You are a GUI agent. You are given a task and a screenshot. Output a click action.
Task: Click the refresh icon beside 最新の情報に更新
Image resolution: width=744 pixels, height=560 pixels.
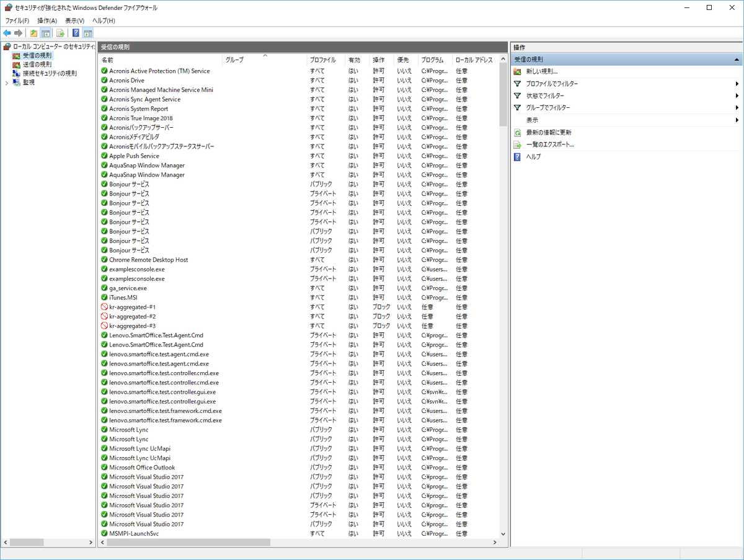click(518, 132)
